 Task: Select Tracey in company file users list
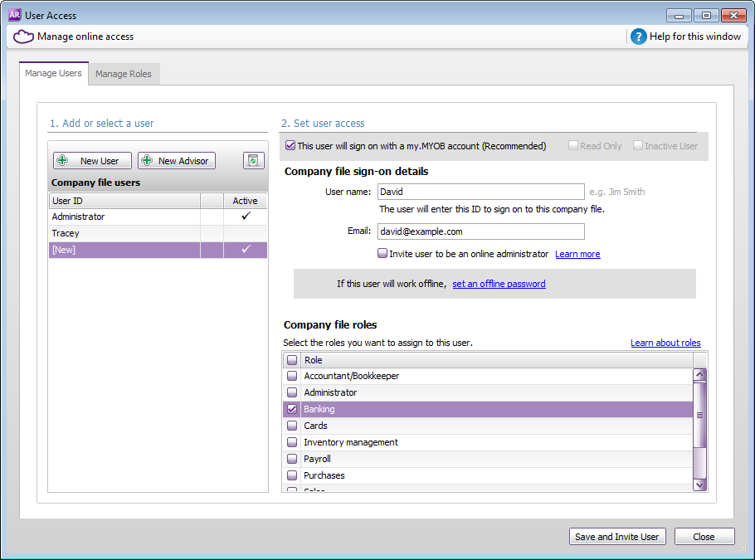point(124,233)
